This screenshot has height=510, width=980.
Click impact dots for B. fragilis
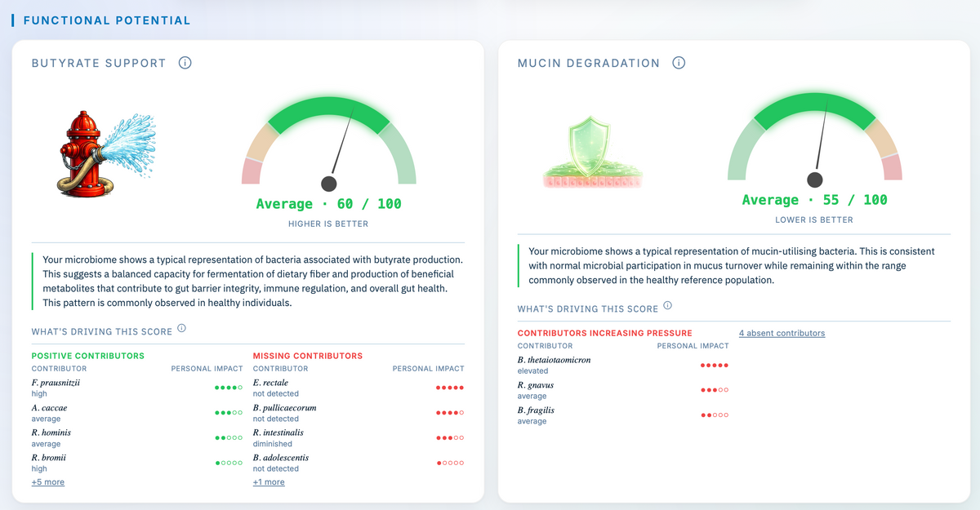(715, 415)
